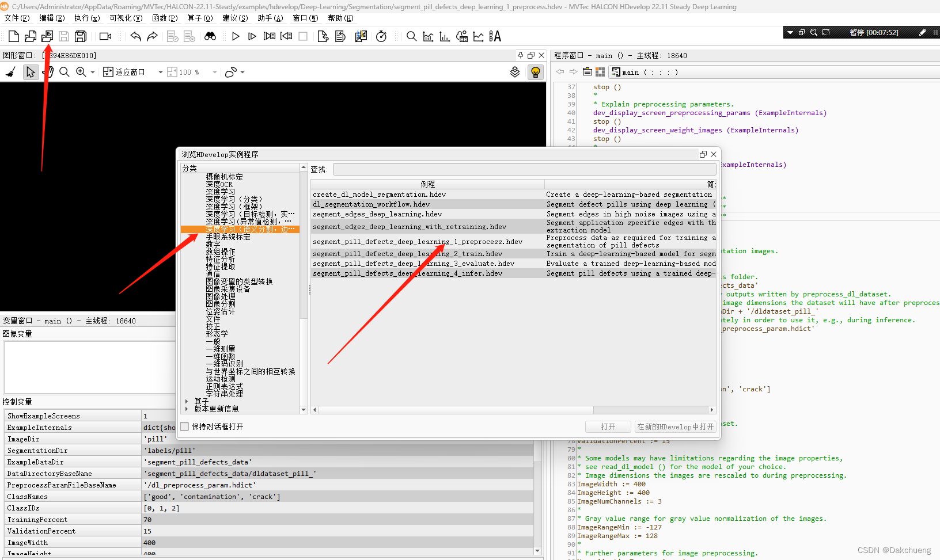Click the program window list-view icon
Viewport: 940px width, 560px height.
click(x=587, y=72)
